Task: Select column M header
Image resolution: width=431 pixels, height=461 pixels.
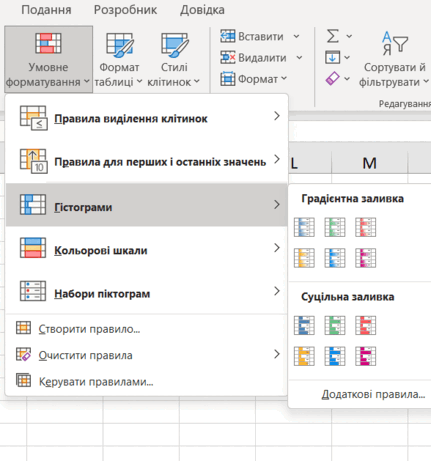Action: click(x=369, y=163)
